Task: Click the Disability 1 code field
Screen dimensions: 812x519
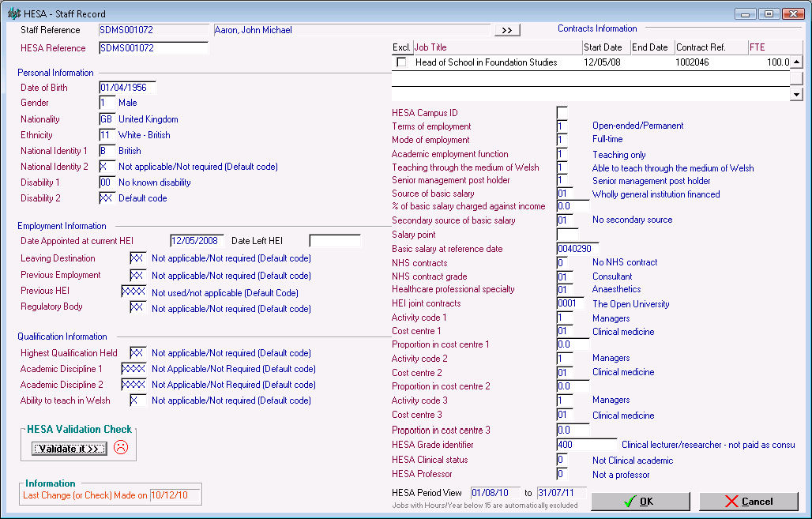Action: tap(107, 182)
